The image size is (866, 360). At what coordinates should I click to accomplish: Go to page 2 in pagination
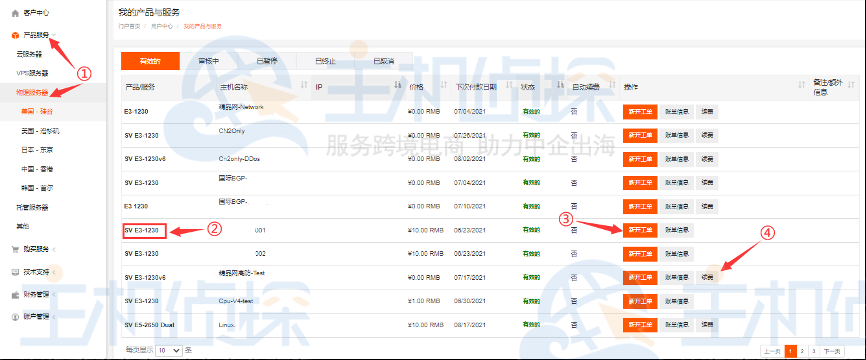point(803,351)
